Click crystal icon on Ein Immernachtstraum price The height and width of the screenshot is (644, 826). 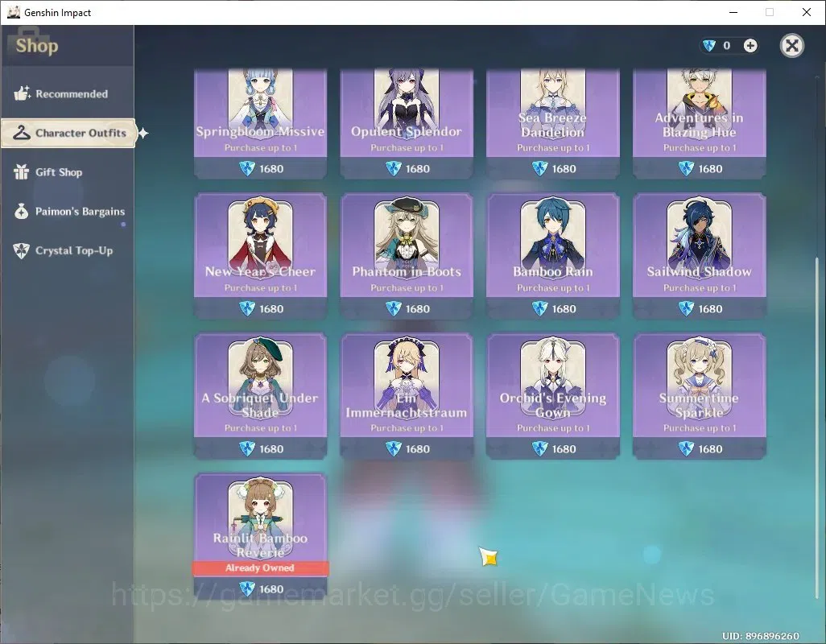(x=394, y=448)
